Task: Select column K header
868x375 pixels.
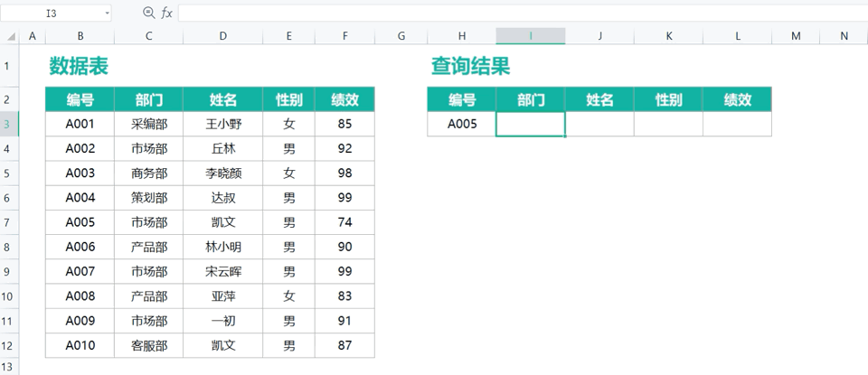Action: click(669, 36)
